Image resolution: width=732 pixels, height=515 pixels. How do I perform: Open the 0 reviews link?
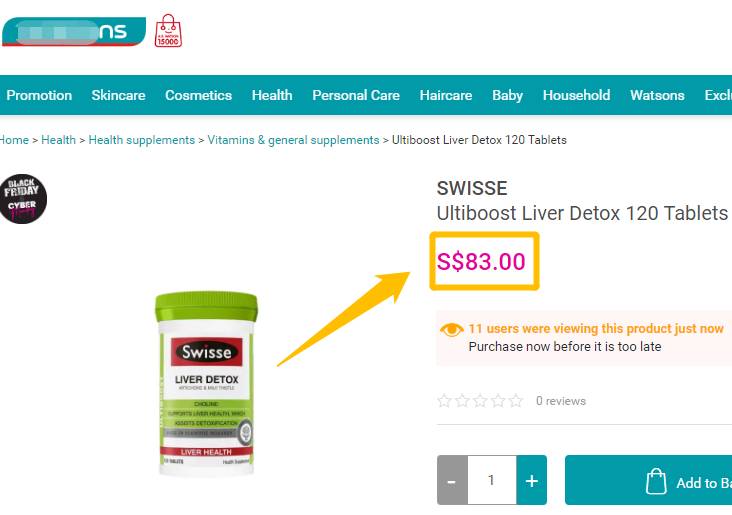tap(561, 401)
